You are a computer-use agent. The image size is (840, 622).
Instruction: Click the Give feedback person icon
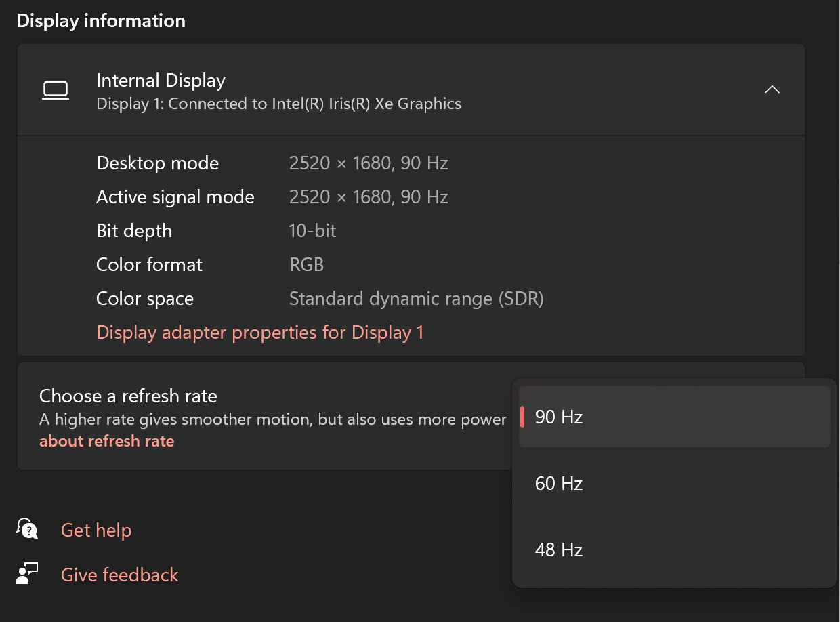[x=27, y=574]
